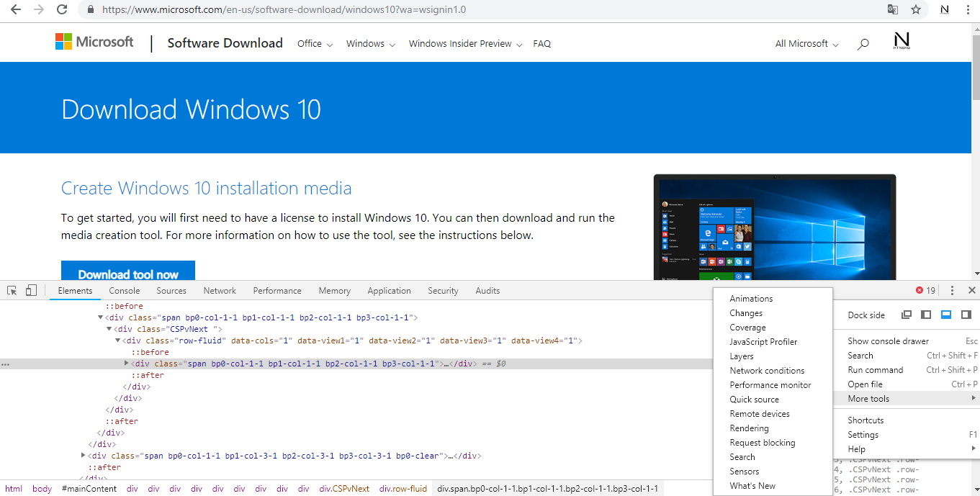Switch to the Audits tab
The image size is (980, 496).
coord(487,291)
